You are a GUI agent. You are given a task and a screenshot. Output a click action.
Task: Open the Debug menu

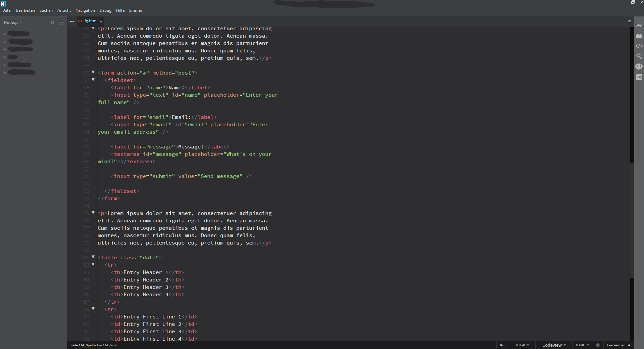coord(105,10)
